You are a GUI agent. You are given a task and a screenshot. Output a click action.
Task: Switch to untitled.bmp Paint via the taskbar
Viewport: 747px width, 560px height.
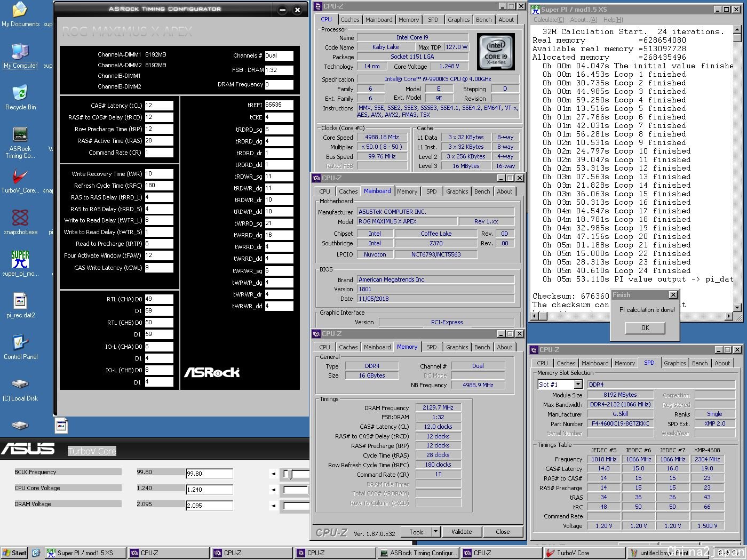667,553
